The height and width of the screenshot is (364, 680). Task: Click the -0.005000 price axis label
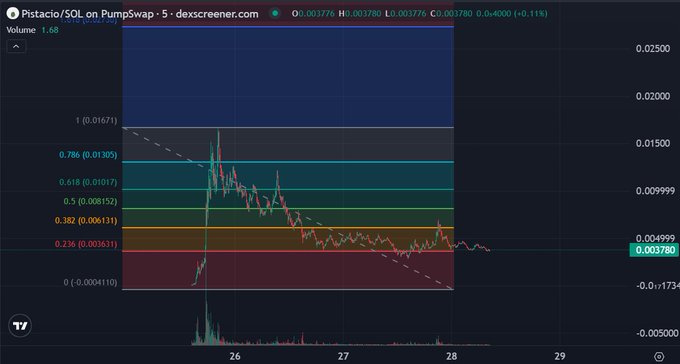[657, 333]
